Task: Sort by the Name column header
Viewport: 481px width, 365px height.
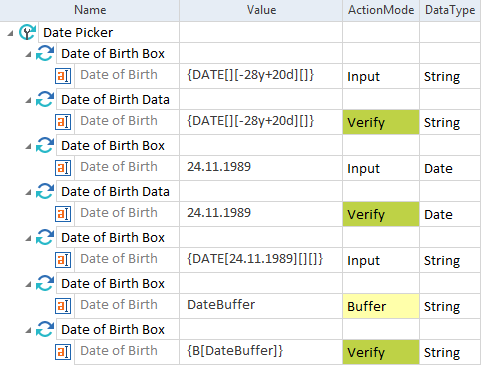Action: (x=90, y=10)
